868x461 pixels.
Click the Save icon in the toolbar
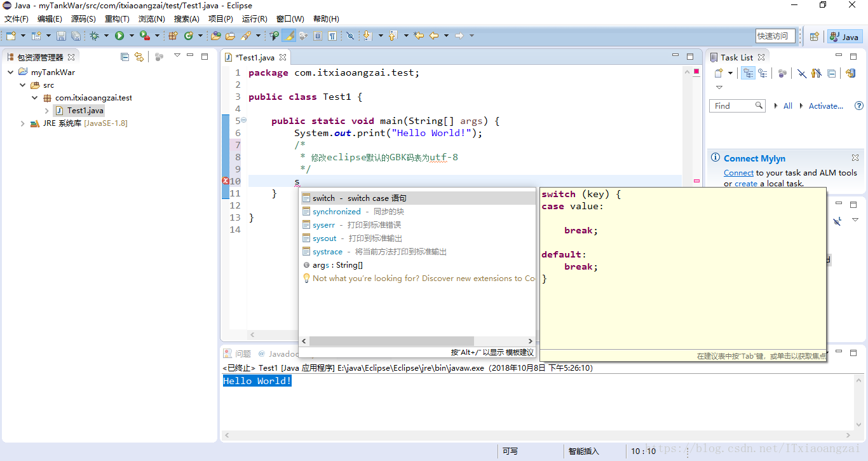click(x=62, y=36)
